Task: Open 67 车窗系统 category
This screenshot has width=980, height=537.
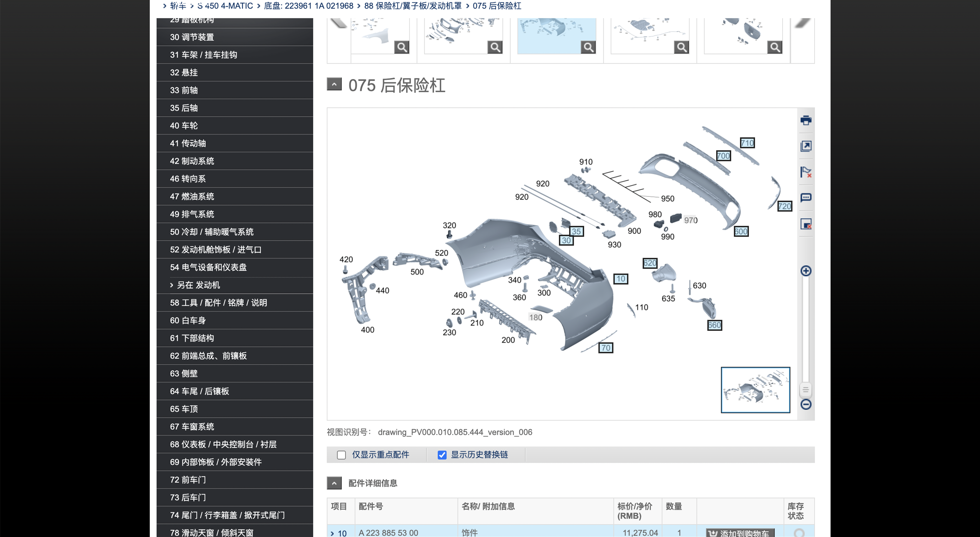Action: [x=235, y=427]
